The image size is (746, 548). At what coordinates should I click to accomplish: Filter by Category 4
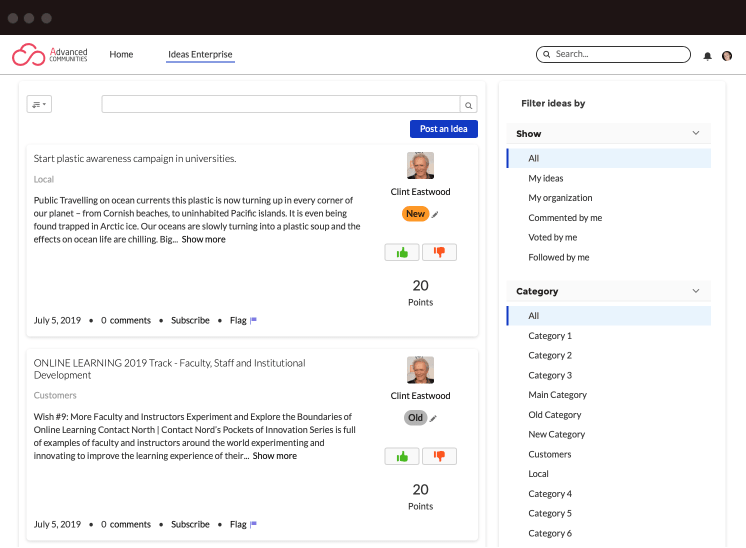click(x=550, y=494)
